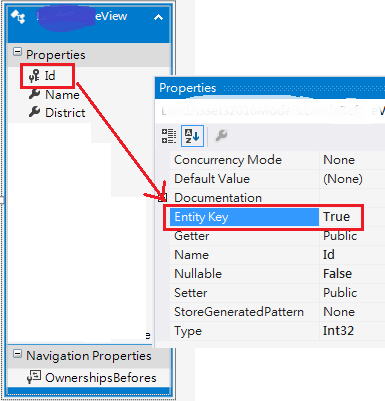Image resolution: width=385 pixels, height=401 pixels.
Task: Select the Setter property row
Action: click(x=278, y=293)
